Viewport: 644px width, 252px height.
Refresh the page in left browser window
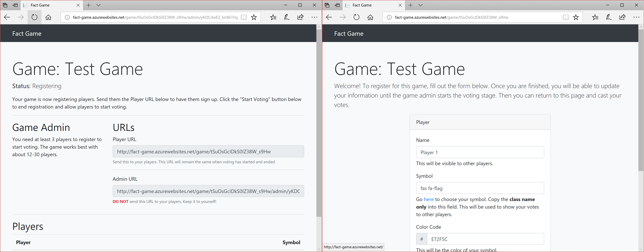click(35, 17)
